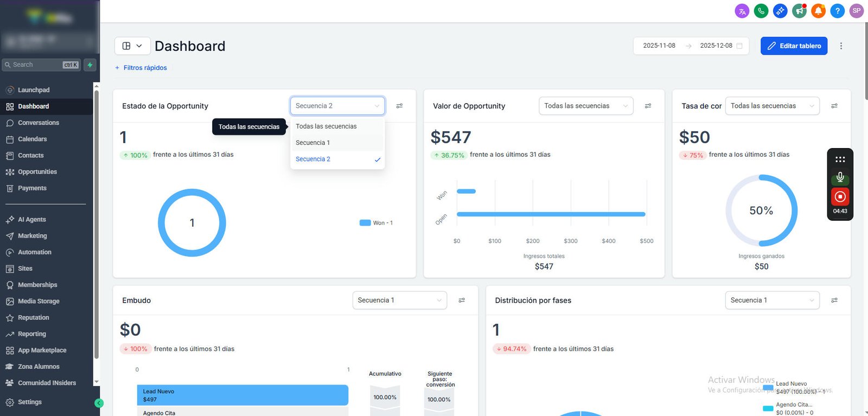Select Secuencia 1 option in open list

(x=337, y=143)
